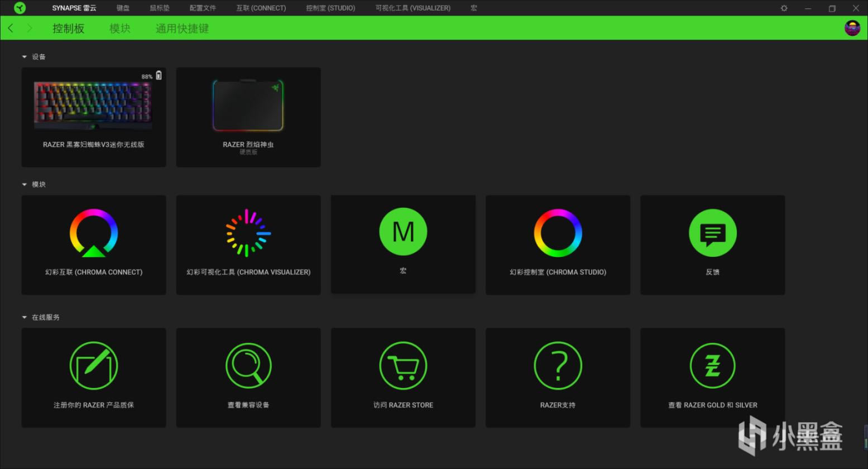Open the settings gear in title bar

(784, 8)
